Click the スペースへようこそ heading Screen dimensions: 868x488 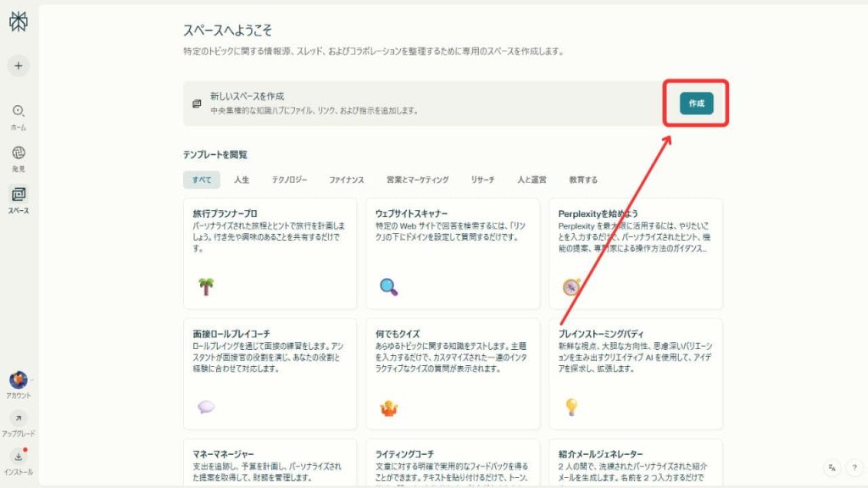(227, 30)
